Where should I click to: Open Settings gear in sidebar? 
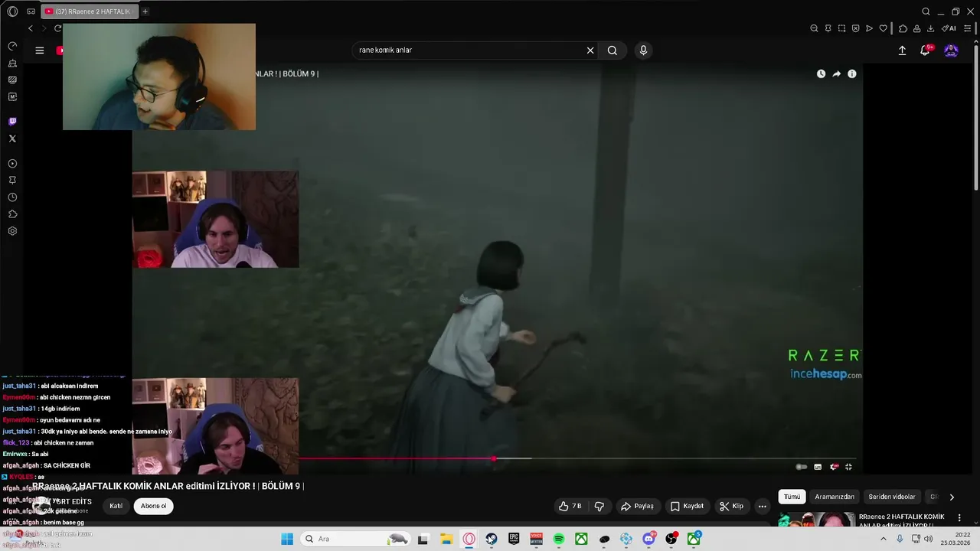coord(12,231)
